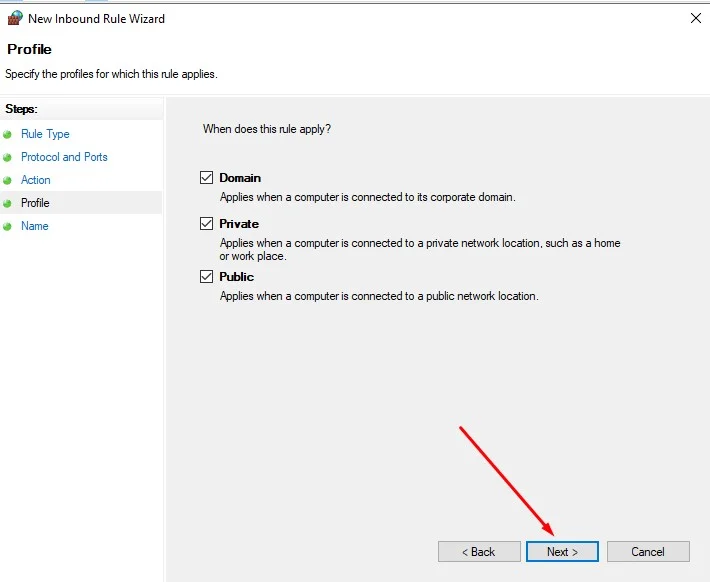This screenshot has width=710, height=582.
Task: Click the corporate domain description text
Action: tap(368, 197)
